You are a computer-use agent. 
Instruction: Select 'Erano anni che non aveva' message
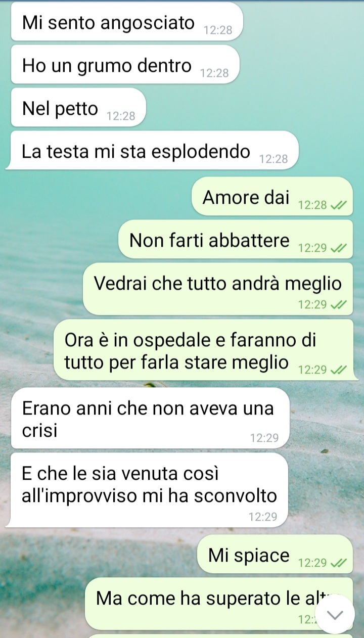pos(150,419)
